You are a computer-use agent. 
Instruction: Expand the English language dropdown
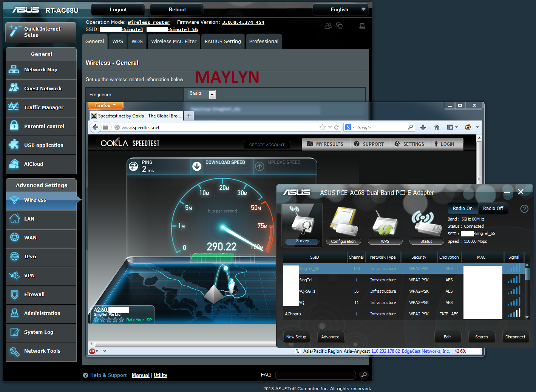pyautogui.click(x=342, y=10)
